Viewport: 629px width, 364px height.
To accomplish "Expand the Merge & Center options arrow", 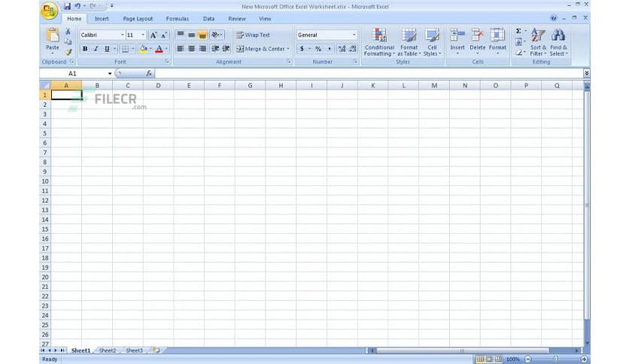I will coord(287,49).
